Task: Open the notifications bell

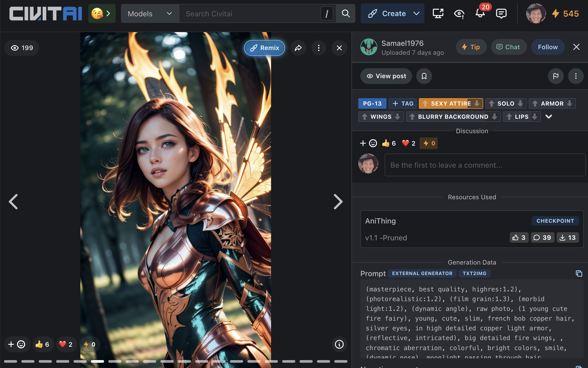Action: coord(480,13)
